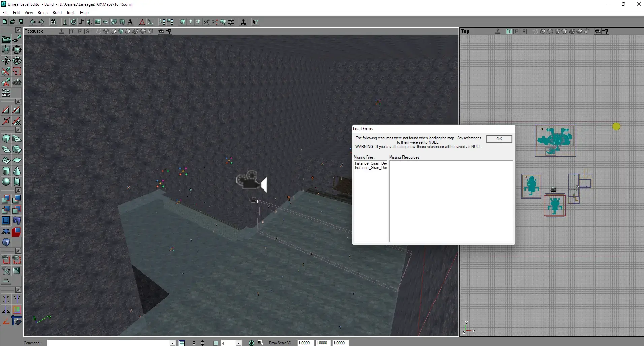Image resolution: width=644 pixels, height=346 pixels.
Task: Select the Camera Movement tool
Action: 6,40
